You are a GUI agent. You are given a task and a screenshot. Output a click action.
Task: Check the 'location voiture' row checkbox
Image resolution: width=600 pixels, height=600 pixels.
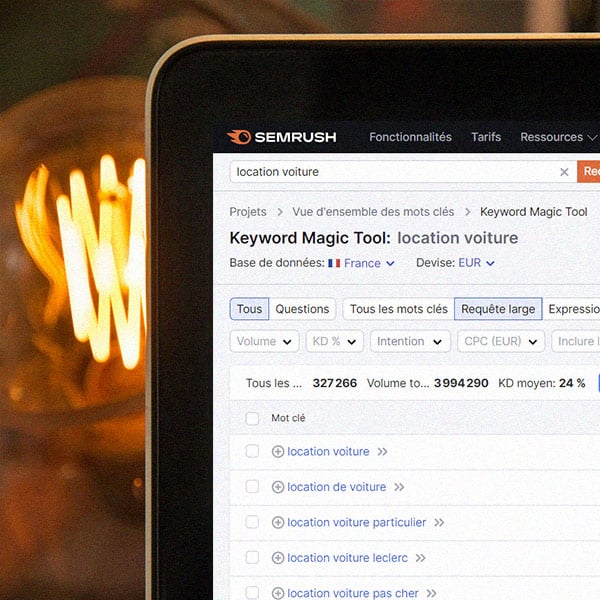[252, 451]
